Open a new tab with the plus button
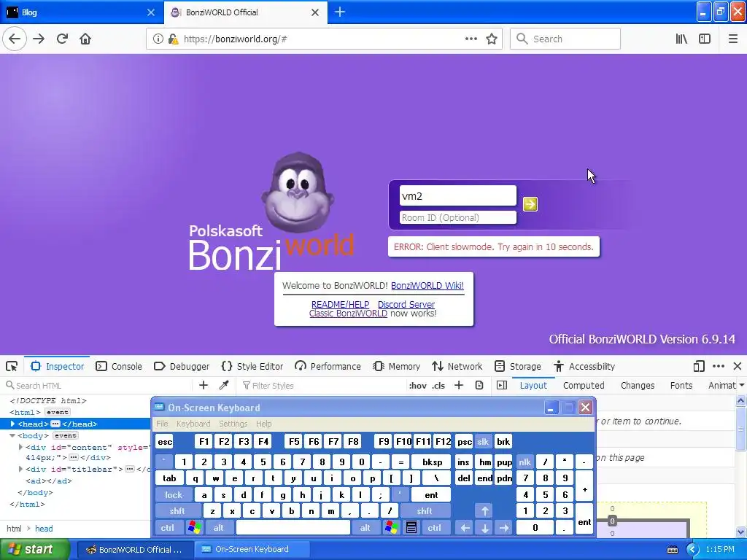 pos(340,12)
